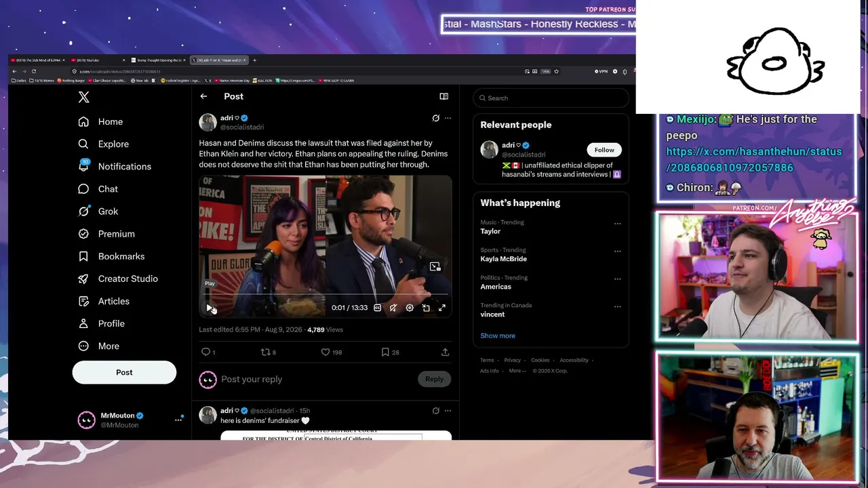Open Chat in the X sidebar
Image resolution: width=868 pixels, height=488 pixels.
coord(98,189)
